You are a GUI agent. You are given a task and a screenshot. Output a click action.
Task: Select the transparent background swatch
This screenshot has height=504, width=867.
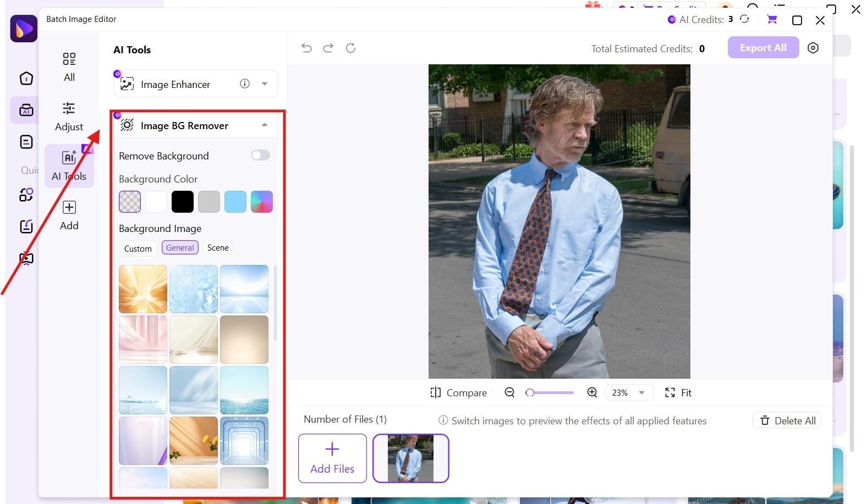(130, 202)
